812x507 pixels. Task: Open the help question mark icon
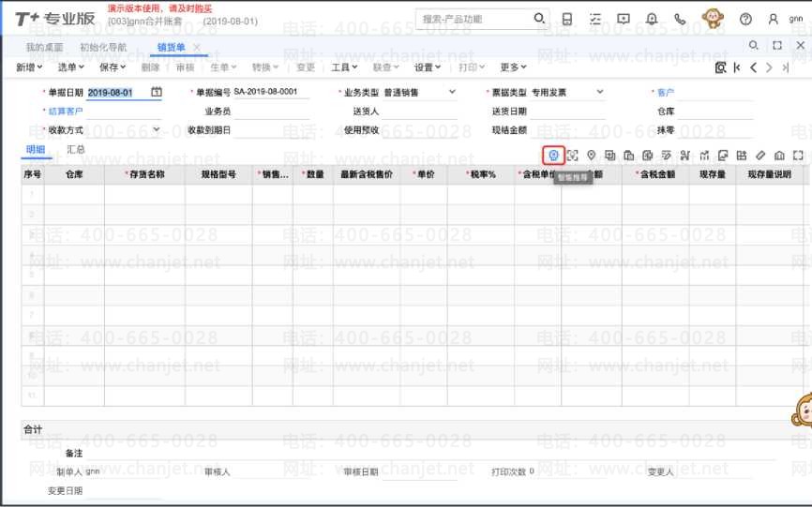[x=745, y=19]
